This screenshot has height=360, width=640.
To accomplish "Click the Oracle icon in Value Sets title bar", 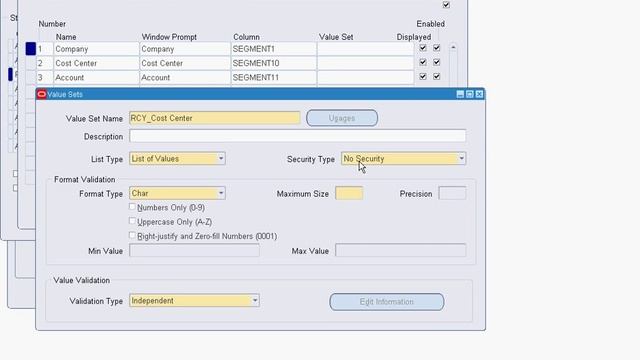I will [42, 94].
